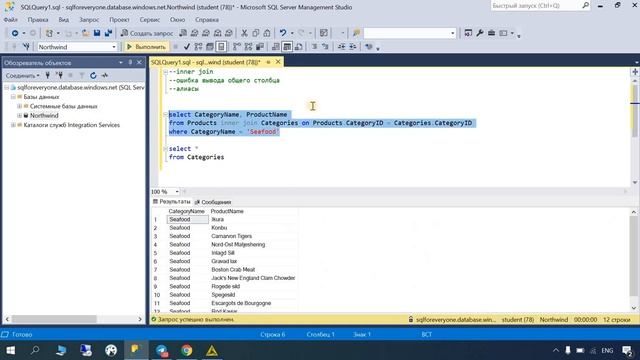640x360 pixels.
Task: Close the Object Explorer panel
Action: click(x=139, y=62)
